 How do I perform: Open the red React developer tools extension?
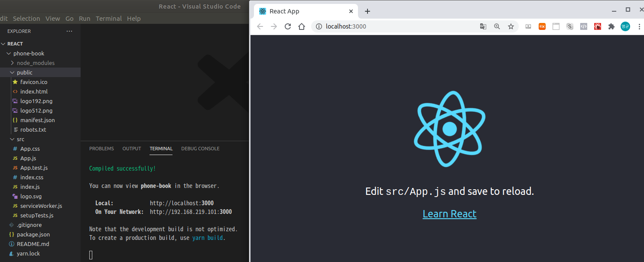(598, 26)
